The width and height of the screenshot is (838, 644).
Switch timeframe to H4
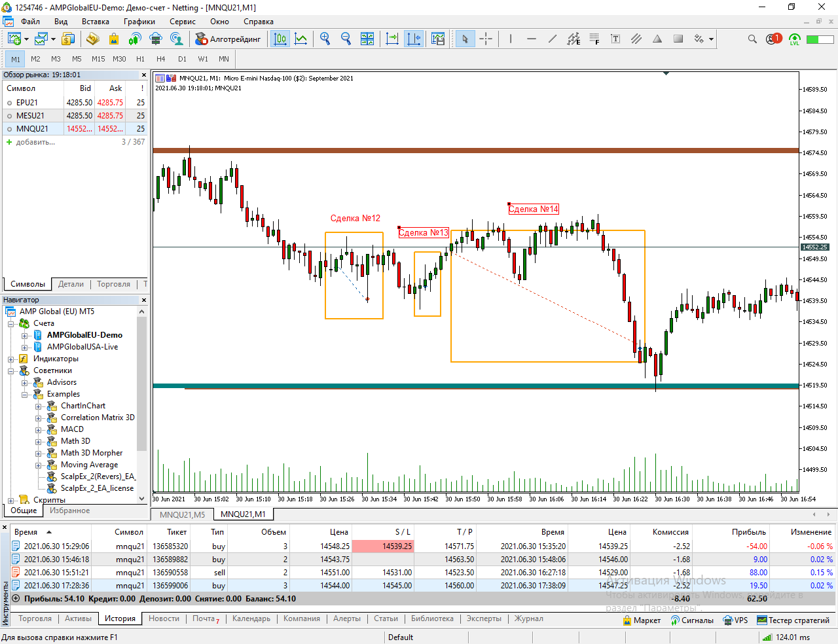[x=161, y=59]
